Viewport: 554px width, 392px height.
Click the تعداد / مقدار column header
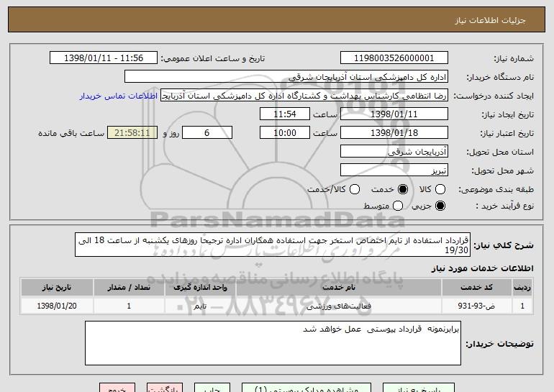pyautogui.click(x=129, y=288)
